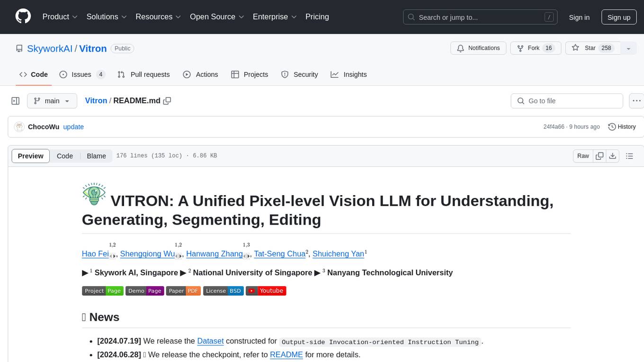Switch to the Pull requests tab
Image resolution: width=644 pixels, height=362 pixels.
143,74
